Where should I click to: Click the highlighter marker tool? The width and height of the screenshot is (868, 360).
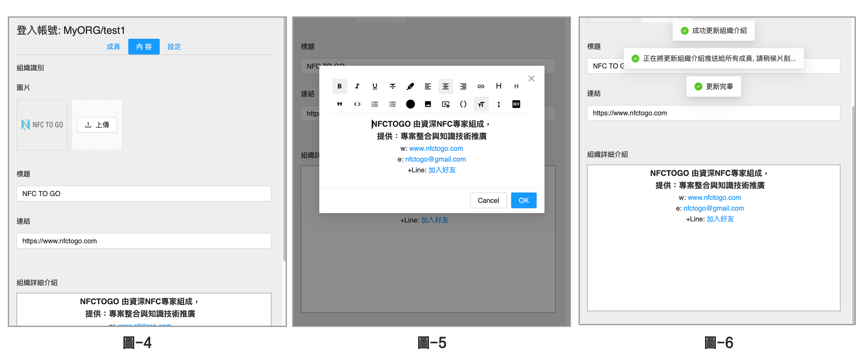pos(410,86)
